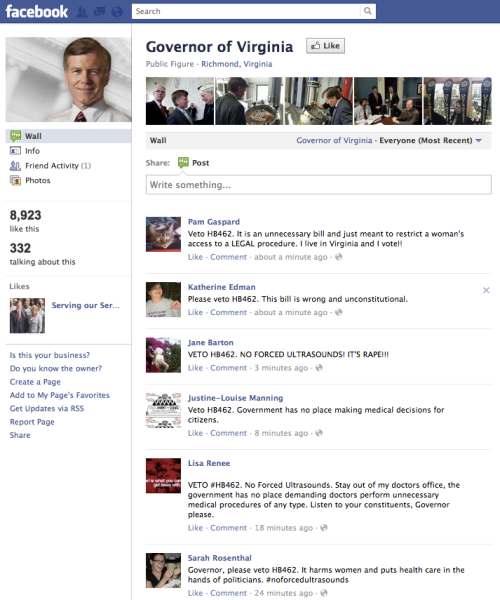This screenshot has width=500, height=600.
Task: Click Report Page link
Action: coord(32,422)
